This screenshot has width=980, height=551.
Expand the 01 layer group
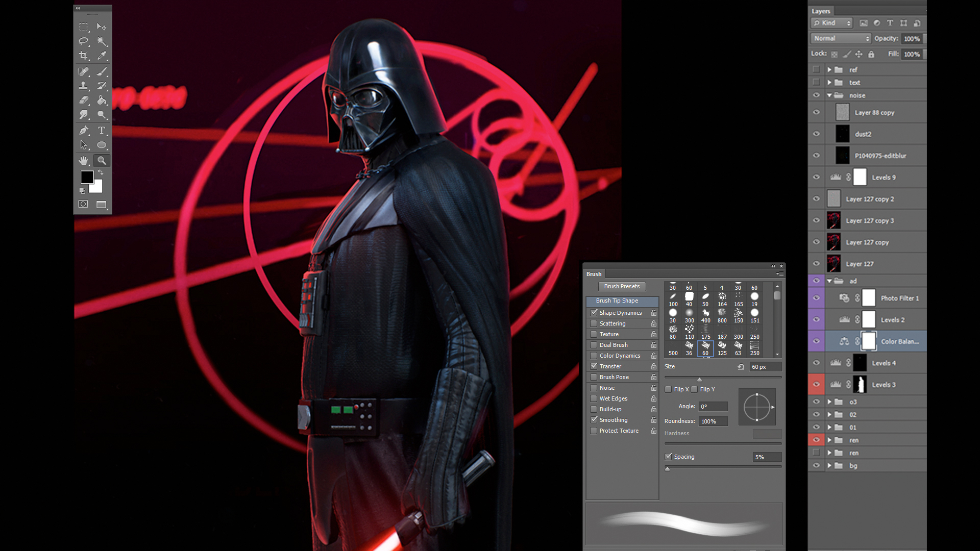(x=829, y=428)
